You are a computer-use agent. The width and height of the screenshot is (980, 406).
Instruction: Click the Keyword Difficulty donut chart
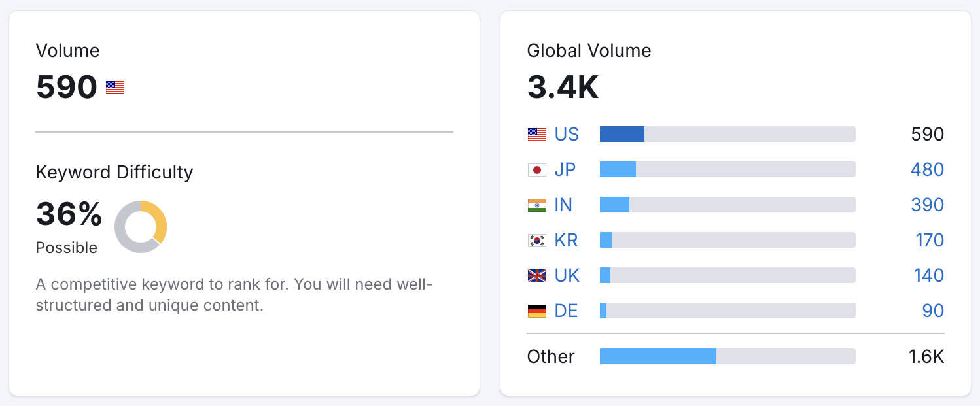[x=141, y=227]
